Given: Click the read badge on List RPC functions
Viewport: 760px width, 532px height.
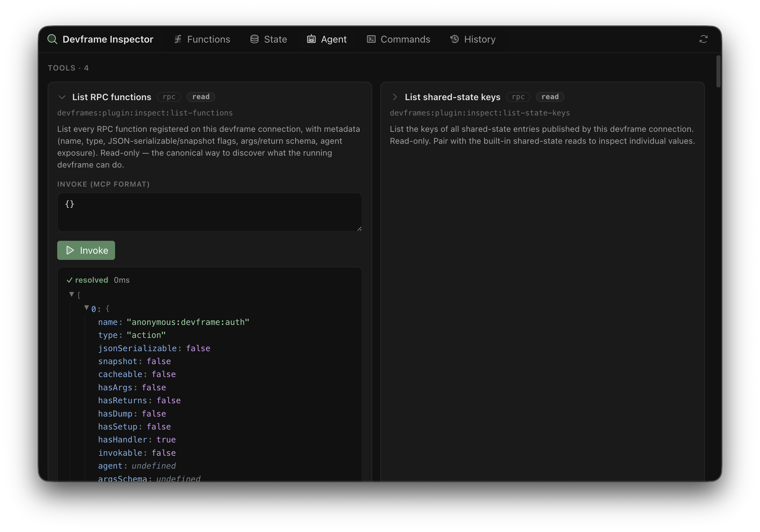Looking at the screenshot, I should (x=201, y=97).
